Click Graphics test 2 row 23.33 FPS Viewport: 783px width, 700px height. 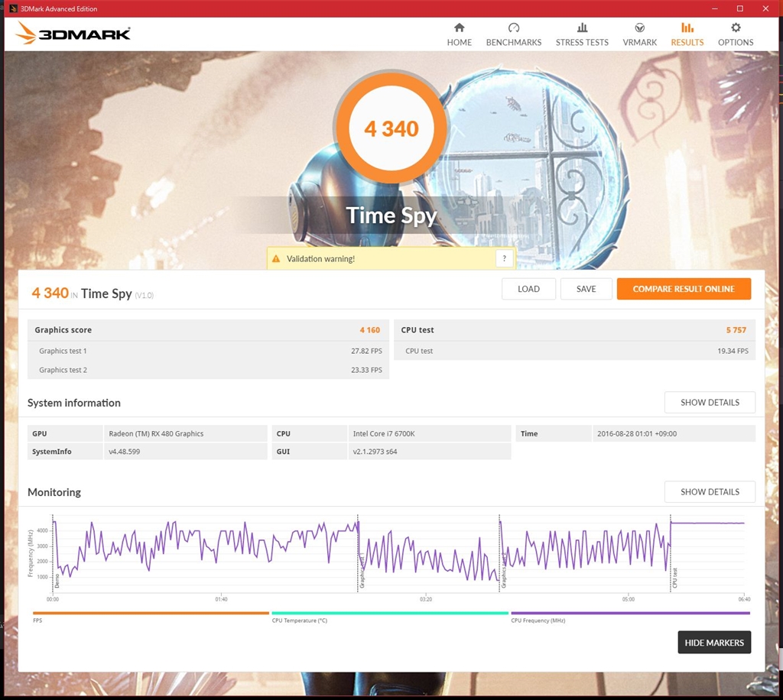pyautogui.click(x=208, y=370)
